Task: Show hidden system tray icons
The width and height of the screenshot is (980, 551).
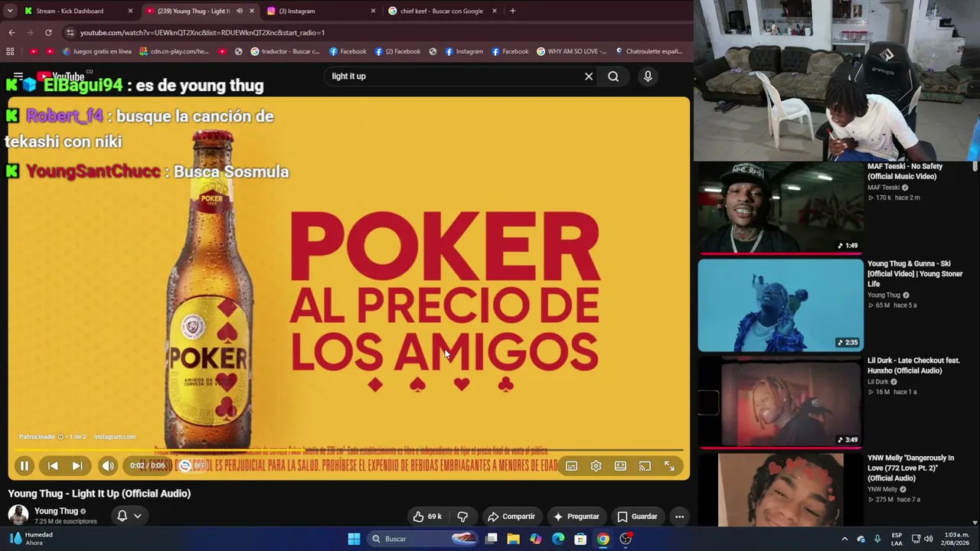Action: click(x=844, y=539)
